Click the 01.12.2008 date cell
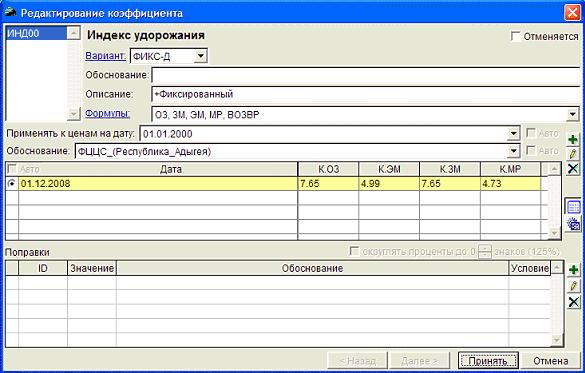585x373 pixels. [x=158, y=184]
